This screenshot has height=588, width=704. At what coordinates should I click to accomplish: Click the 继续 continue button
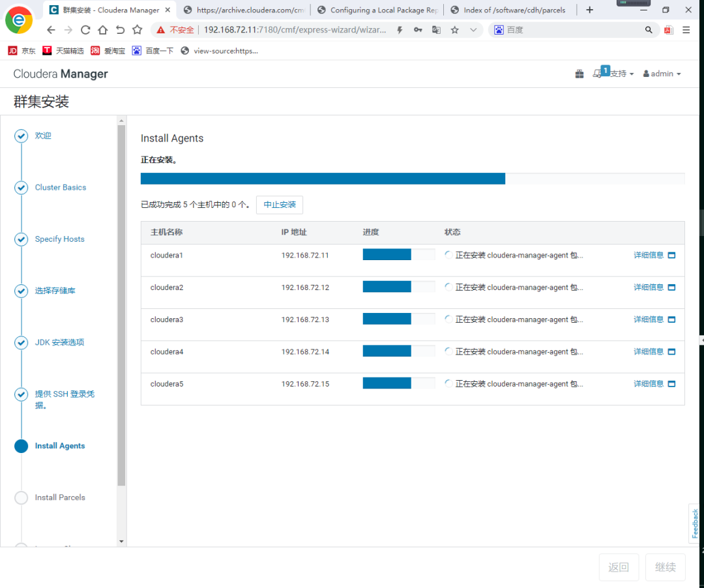pyautogui.click(x=666, y=567)
